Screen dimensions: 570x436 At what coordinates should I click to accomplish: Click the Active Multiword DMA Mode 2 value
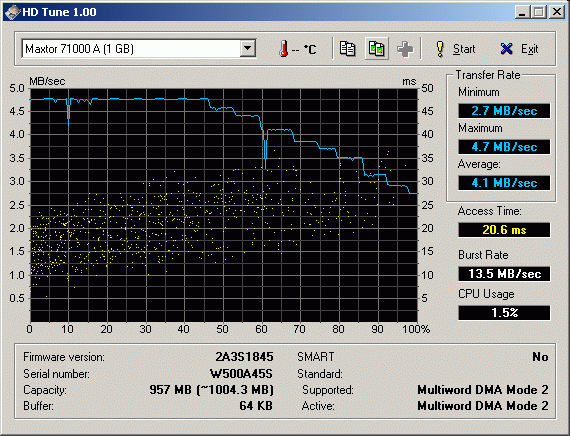pyautogui.click(x=483, y=406)
